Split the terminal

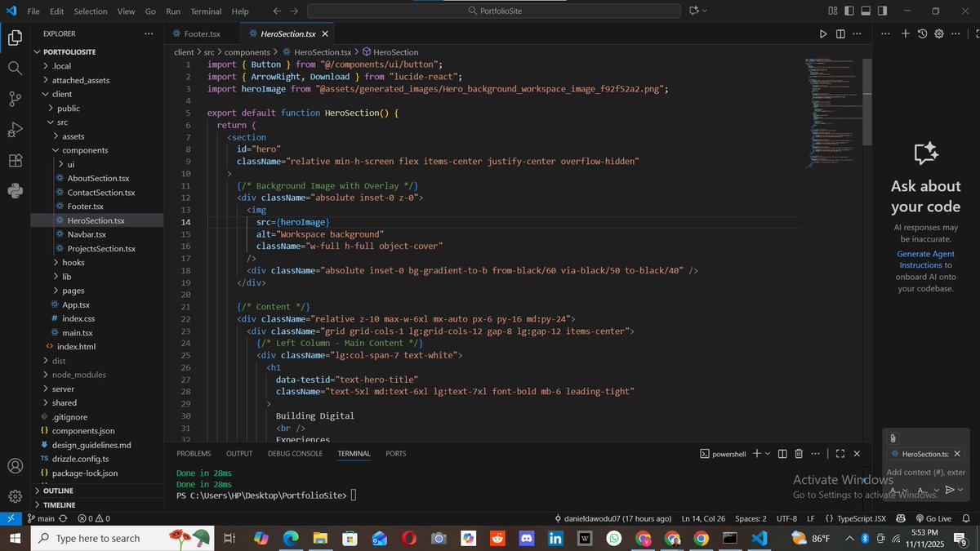point(782,453)
